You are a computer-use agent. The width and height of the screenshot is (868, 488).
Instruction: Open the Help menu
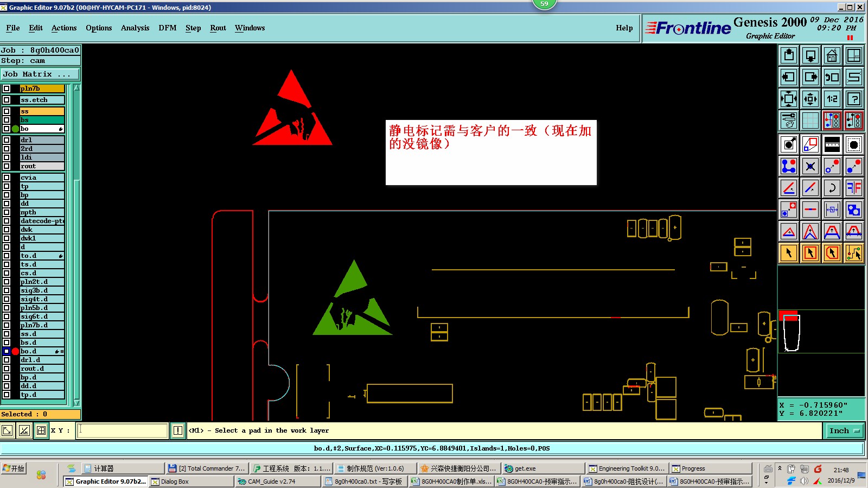(x=624, y=28)
